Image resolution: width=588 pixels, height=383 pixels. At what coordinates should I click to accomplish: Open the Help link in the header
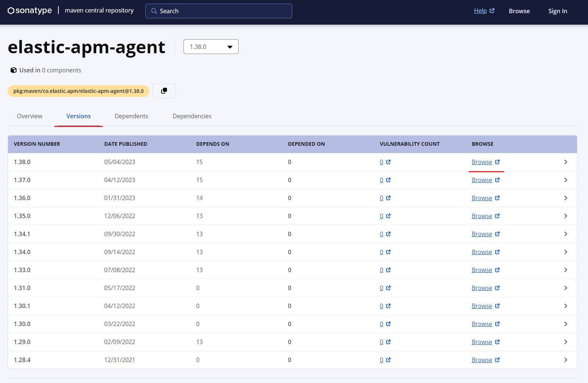coord(480,11)
